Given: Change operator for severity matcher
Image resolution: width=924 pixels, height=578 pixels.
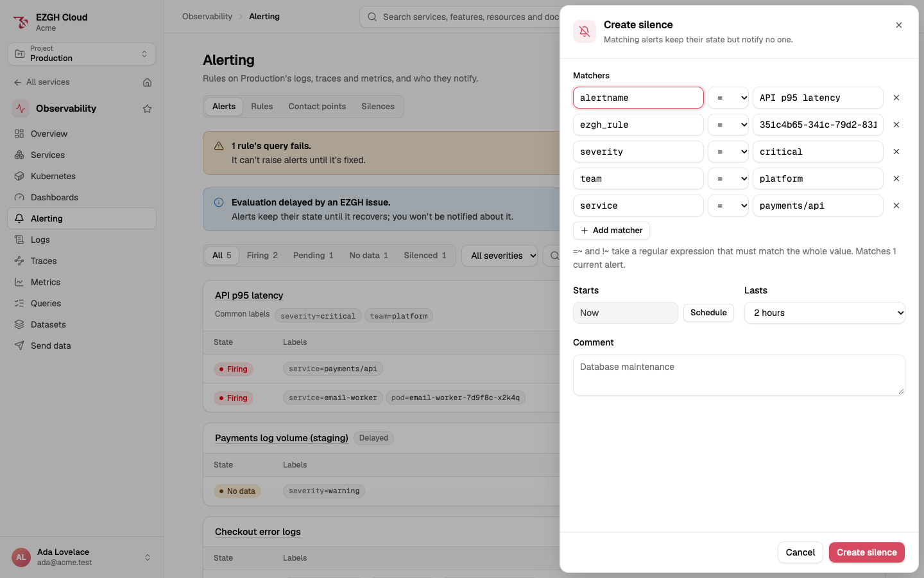Looking at the screenshot, I should (728, 152).
